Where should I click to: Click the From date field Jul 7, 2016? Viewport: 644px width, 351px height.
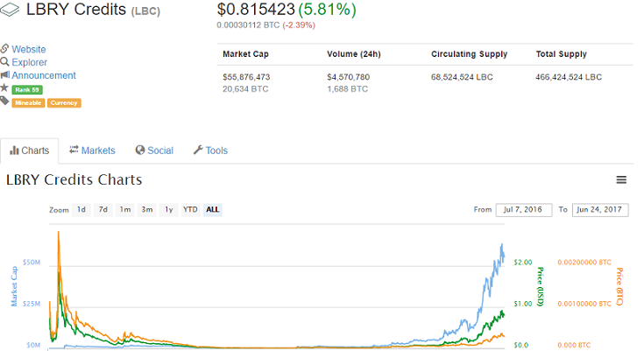pos(524,210)
